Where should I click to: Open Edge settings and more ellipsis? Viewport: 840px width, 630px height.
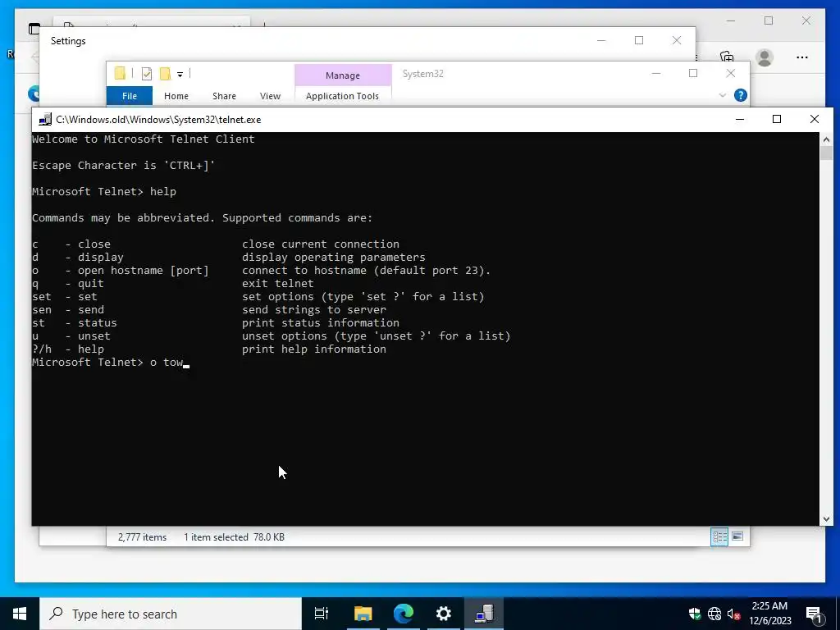point(802,57)
